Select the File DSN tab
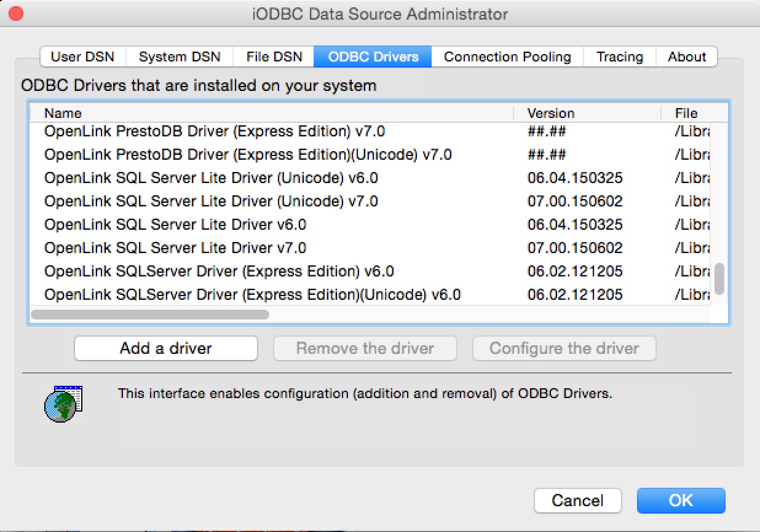This screenshot has width=760, height=532. point(274,57)
